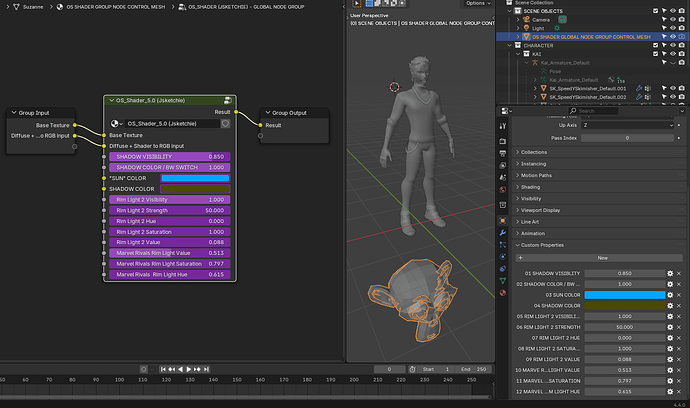The width and height of the screenshot is (690, 408).
Task: Jump to the next keyframe
Action: tap(197, 369)
